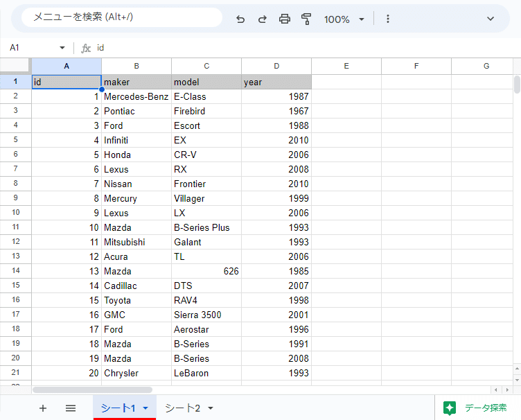This screenshot has width=521, height=420.
Task: Click the RAV4 cell
Action: 206,300
